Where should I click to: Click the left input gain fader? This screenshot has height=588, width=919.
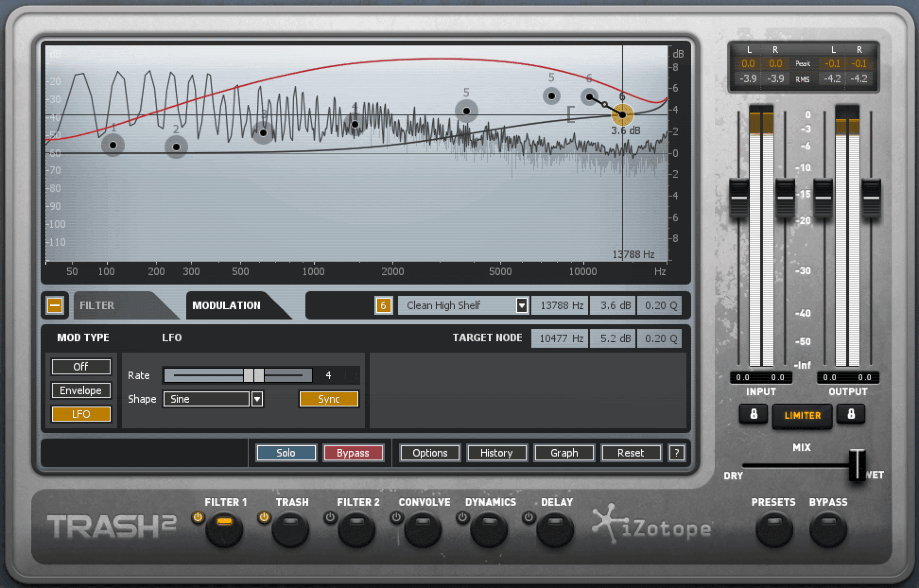[x=739, y=198]
